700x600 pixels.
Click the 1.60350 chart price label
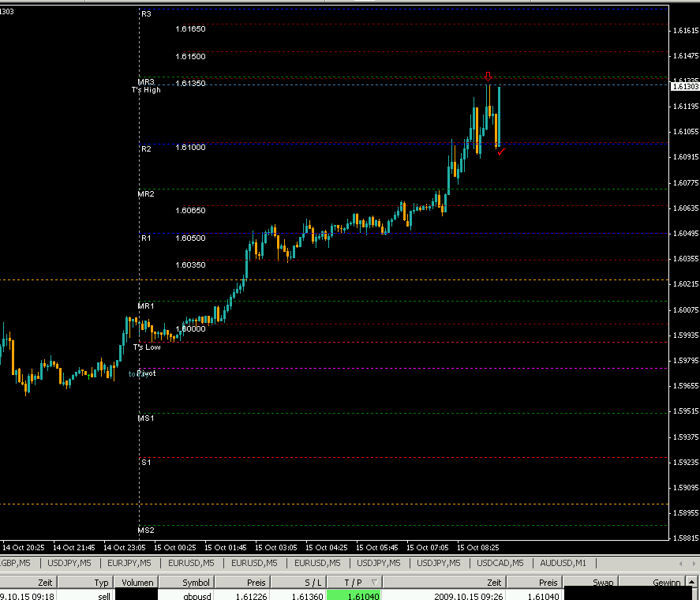191,265
